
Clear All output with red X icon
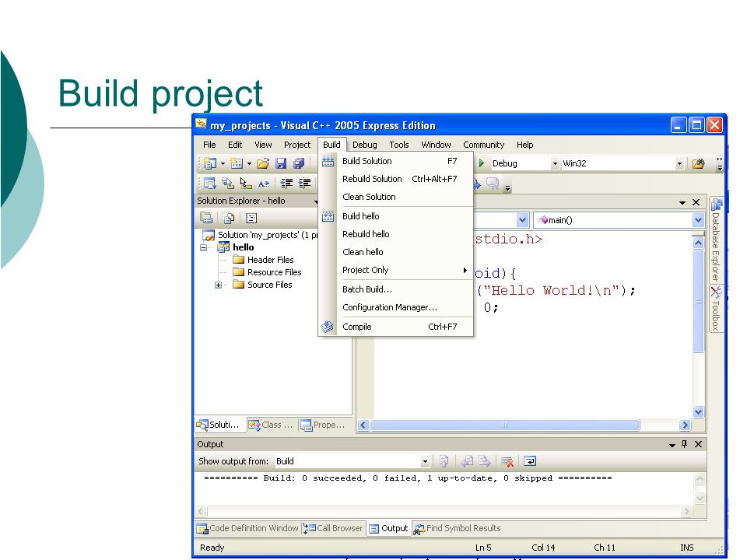pos(507,461)
